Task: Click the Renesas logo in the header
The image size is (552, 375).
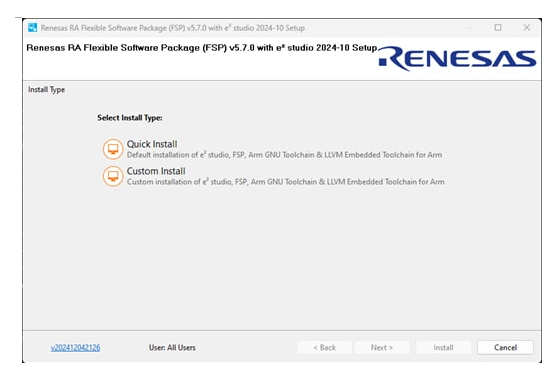Action: pyautogui.click(x=457, y=58)
